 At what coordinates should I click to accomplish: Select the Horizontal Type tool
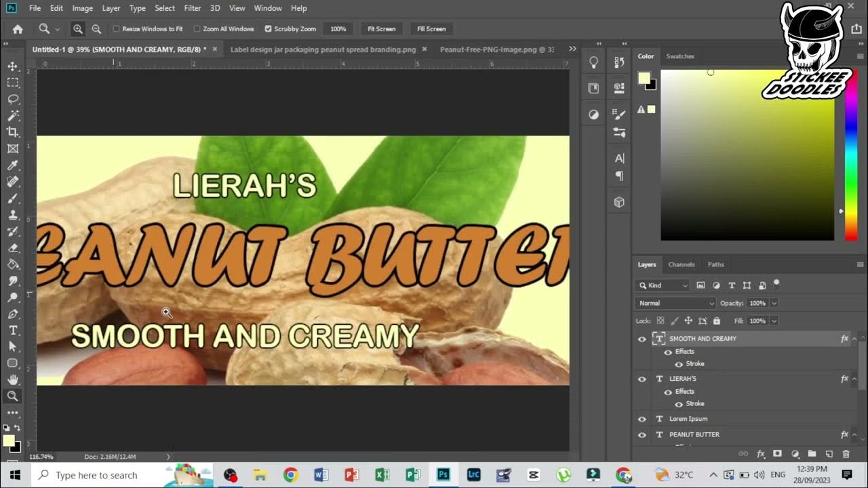(x=13, y=330)
